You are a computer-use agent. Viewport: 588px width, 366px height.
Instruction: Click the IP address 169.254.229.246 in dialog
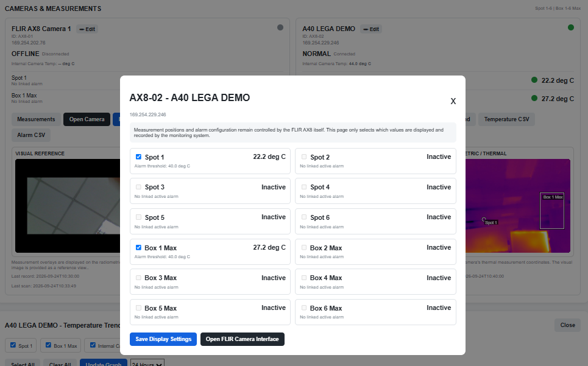tap(147, 114)
